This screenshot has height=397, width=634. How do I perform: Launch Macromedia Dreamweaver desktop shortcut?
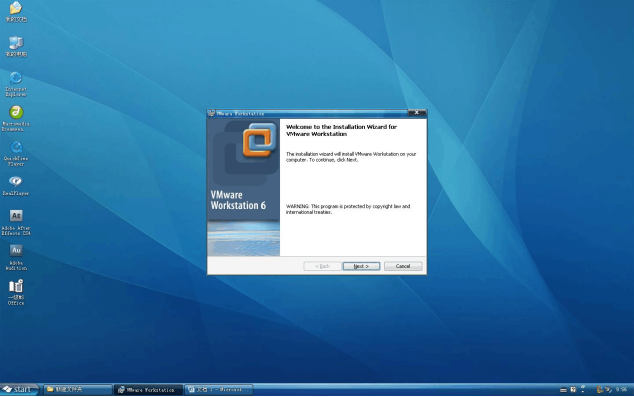(x=16, y=118)
